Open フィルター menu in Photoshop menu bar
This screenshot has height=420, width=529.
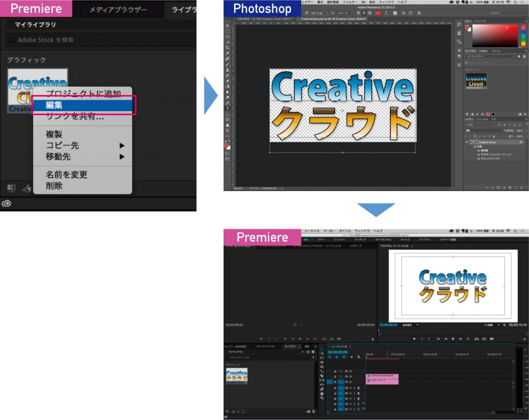tap(350, 2)
